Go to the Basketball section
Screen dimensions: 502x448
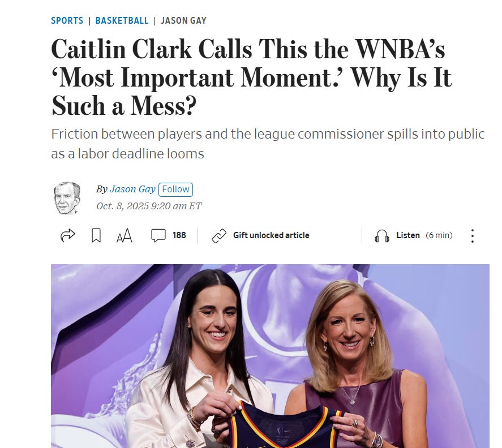[x=122, y=20]
